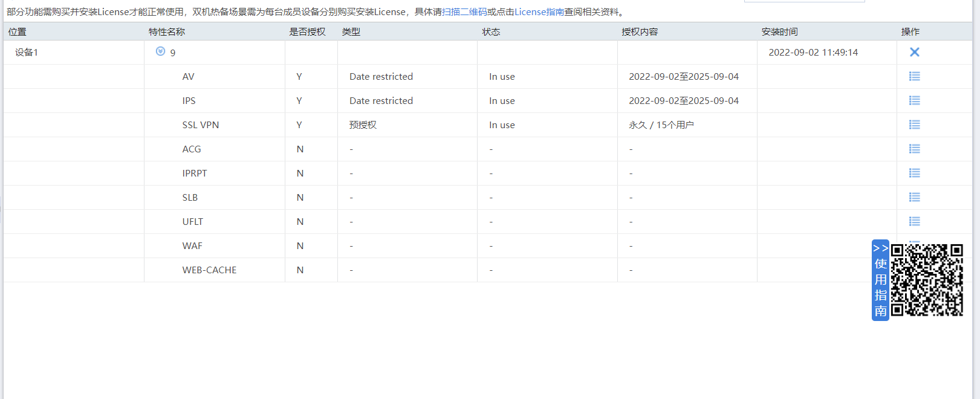Collapse the feature list expander next to 9
The width and height of the screenshot is (980, 399).
tap(160, 51)
